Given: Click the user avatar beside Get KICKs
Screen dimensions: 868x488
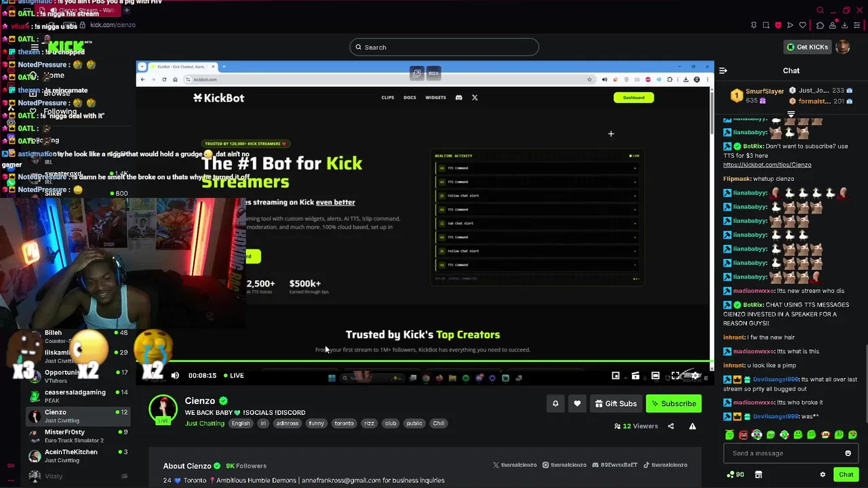Looking at the screenshot, I should coord(843,47).
